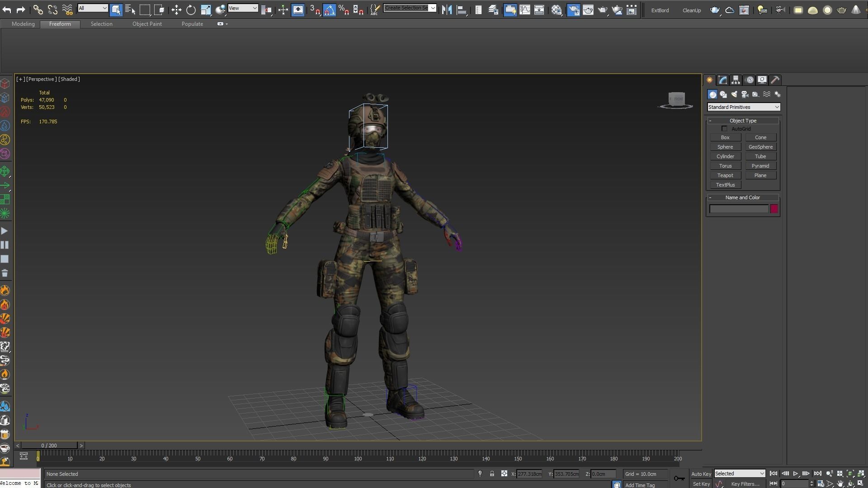Viewport: 868px width, 488px height.
Task: Switch to the Modeling ribbon tab
Action: pos(23,24)
